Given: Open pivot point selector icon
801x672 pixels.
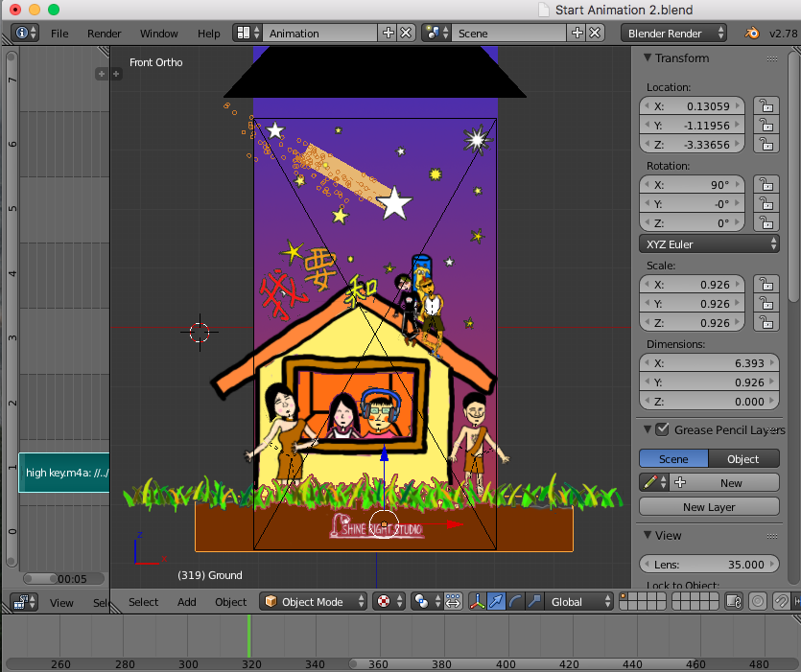Looking at the screenshot, I should pos(389,601).
